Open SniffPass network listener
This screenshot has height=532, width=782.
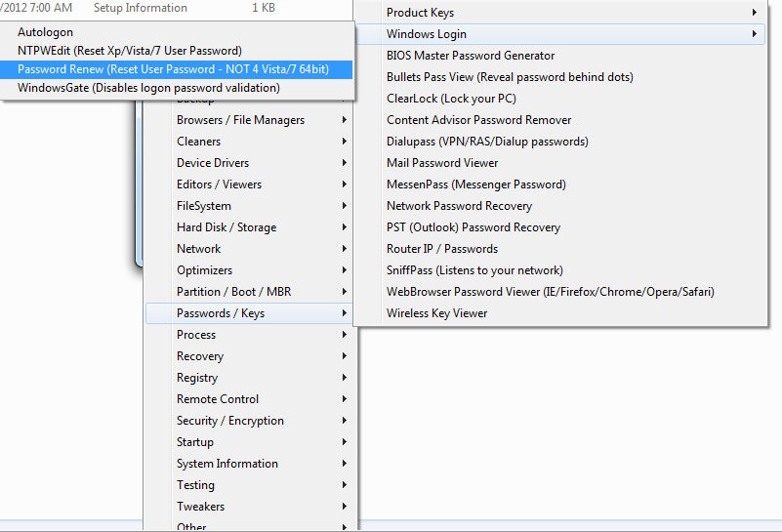pos(560,269)
